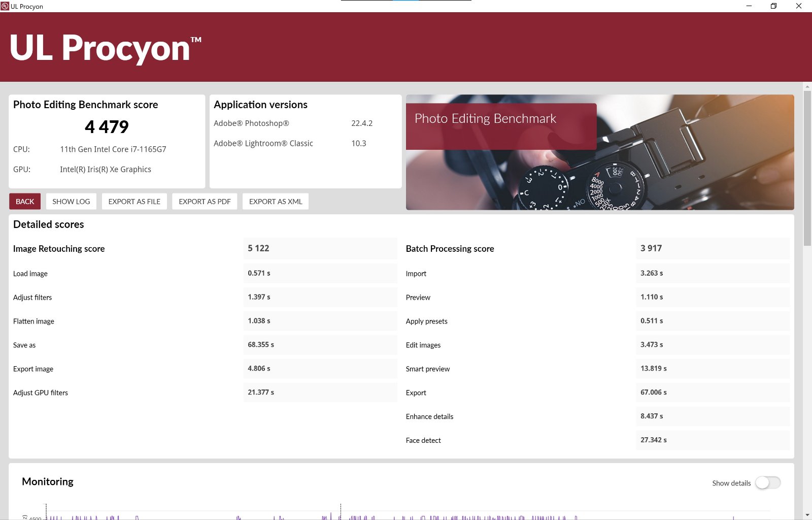Viewport: 812px width, 520px height.
Task: Click the Load image value 0.571 s
Action: click(259, 273)
